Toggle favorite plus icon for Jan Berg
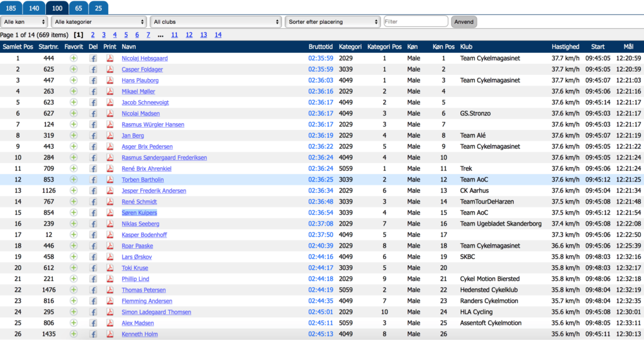This screenshot has height=340, width=644. click(x=74, y=136)
